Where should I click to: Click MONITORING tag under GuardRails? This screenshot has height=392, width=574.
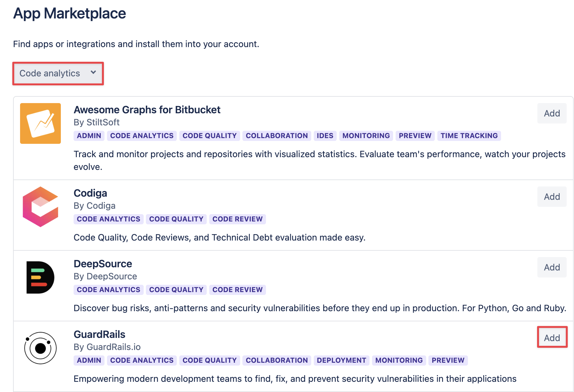click(x=399, y=360)
